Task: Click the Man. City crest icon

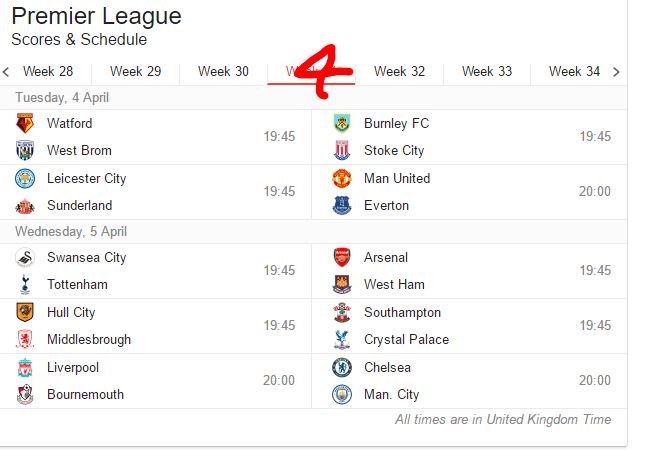Action: coord(342,395)
